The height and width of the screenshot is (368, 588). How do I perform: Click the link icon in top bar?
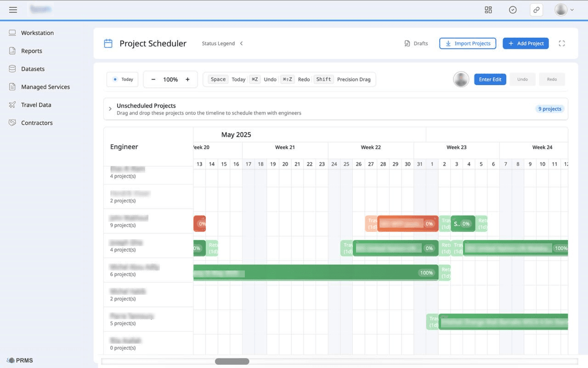point(536,10)
